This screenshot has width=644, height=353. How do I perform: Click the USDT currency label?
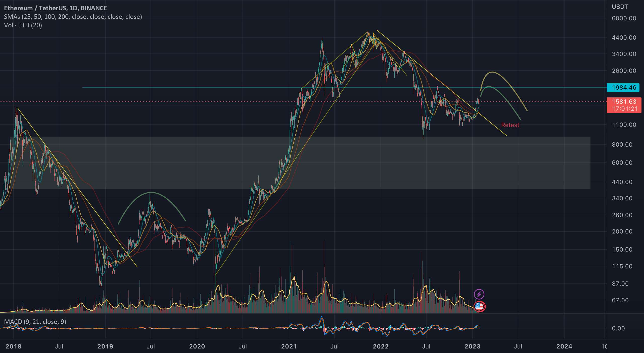[x=620, y=7]
